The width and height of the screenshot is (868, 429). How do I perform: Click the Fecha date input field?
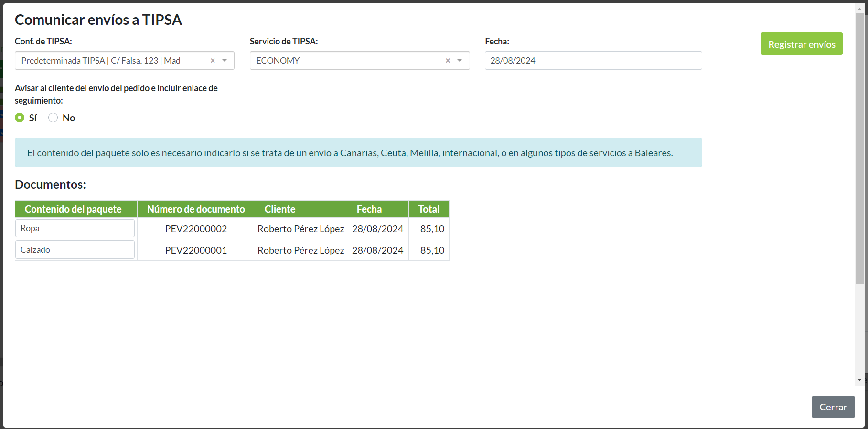point(593,61)
